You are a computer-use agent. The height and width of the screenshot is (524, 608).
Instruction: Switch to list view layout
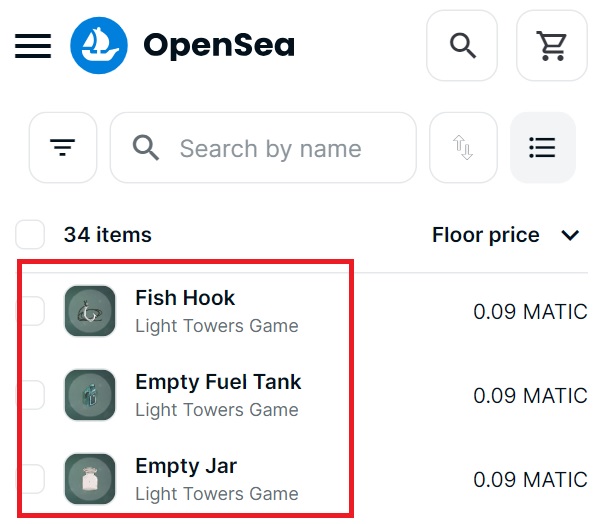pyautogui.click(x=542, y=148)
